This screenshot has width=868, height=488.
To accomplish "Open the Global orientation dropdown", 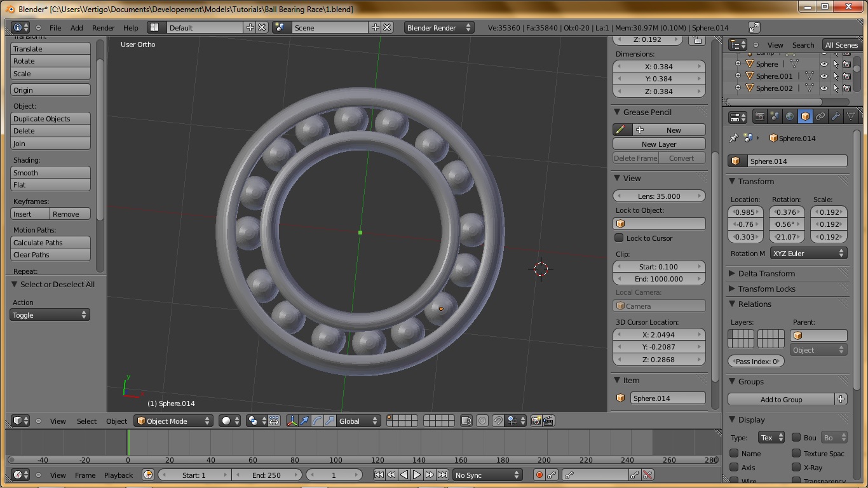I will coord(358,421).
